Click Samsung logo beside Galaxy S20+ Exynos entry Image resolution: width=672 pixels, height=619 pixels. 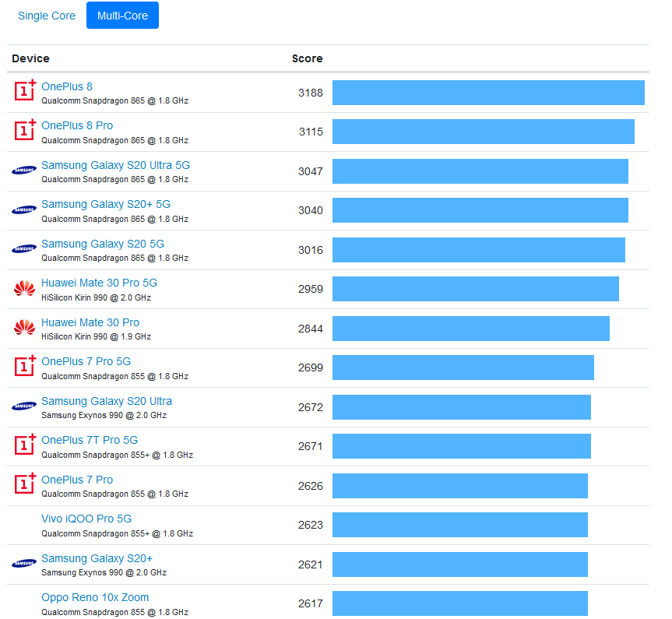[x=24, y=564]
